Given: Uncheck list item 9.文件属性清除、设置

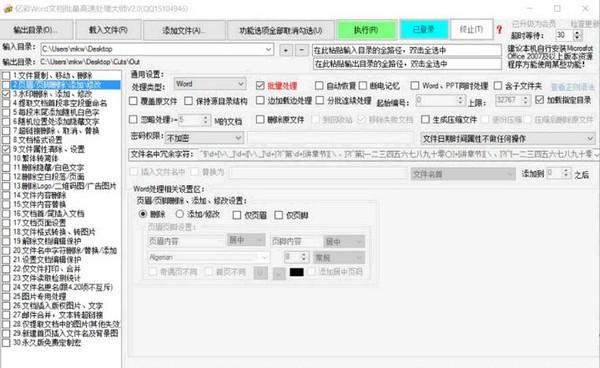Looking at the screenshot, I should point(6,149).
